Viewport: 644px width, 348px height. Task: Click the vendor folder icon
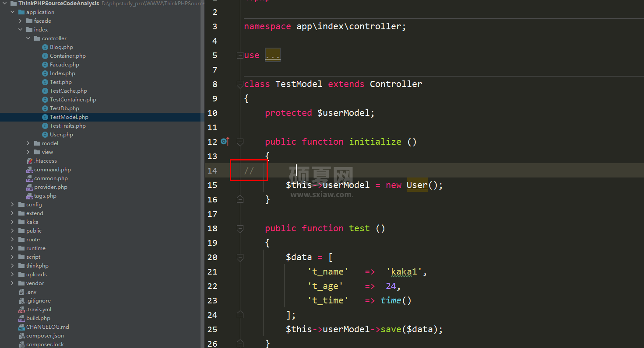click(x=21, y=283)
